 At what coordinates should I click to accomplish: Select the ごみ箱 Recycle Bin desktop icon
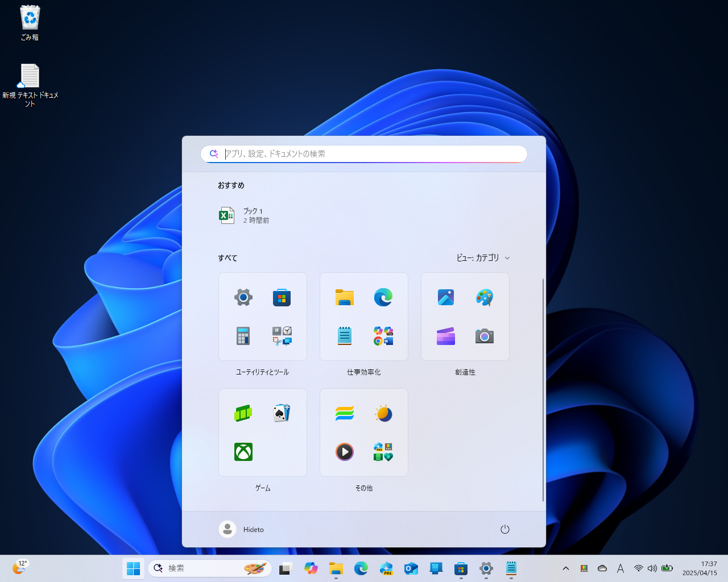[30, 23]
